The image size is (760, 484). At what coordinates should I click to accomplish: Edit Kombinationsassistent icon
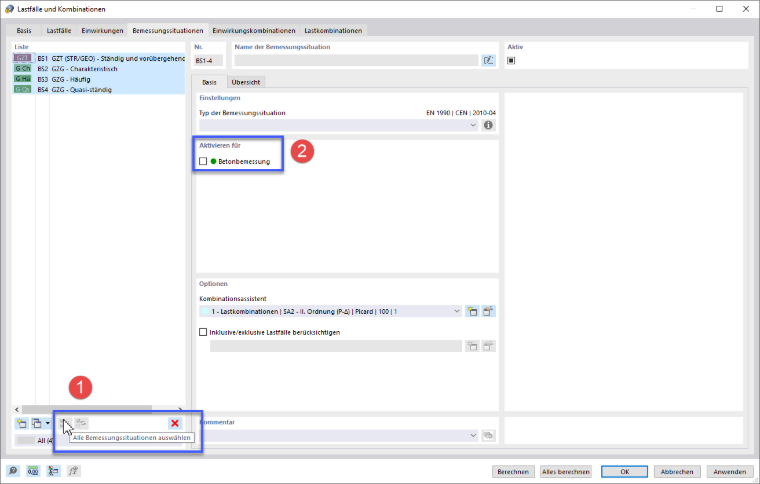[x=488, y=312]
